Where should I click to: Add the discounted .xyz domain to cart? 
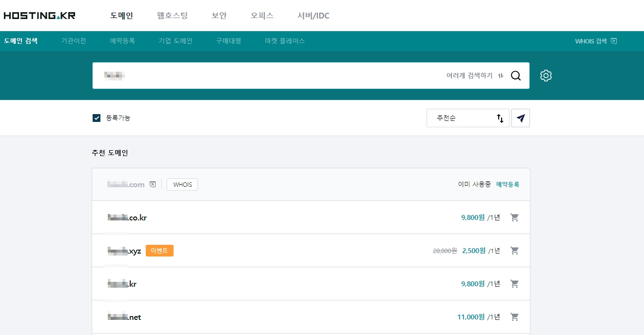(x=514, y=250)
